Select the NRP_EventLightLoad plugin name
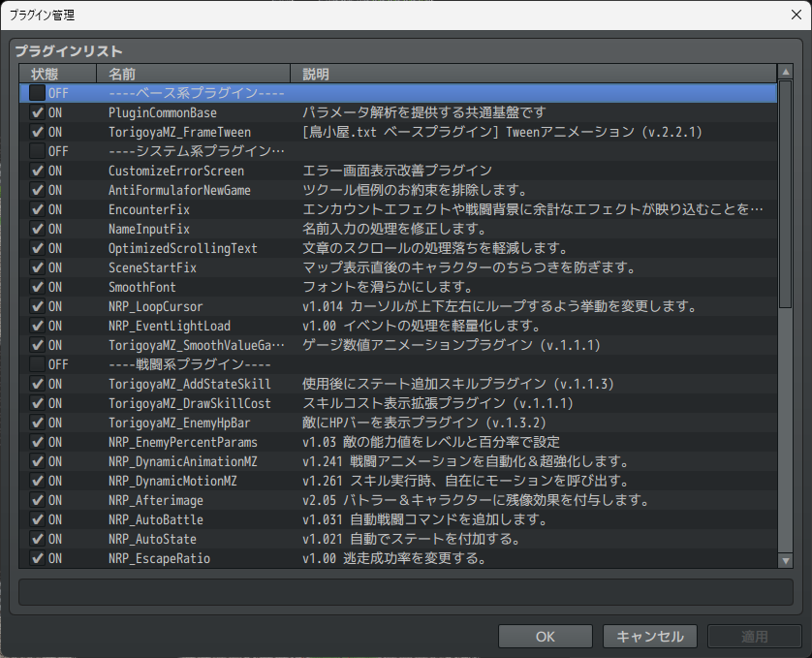The image size is (812, 658). click(x=170, y=326)
